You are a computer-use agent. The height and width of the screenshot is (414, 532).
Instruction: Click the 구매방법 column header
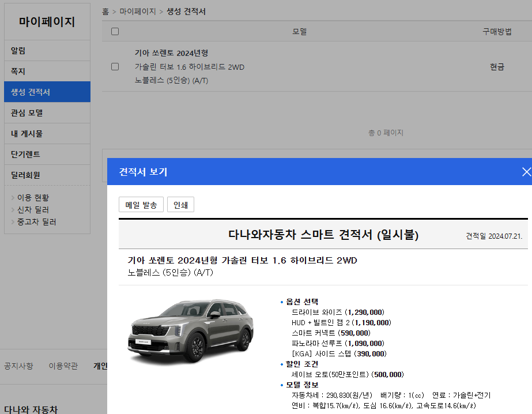click(497, 32)
